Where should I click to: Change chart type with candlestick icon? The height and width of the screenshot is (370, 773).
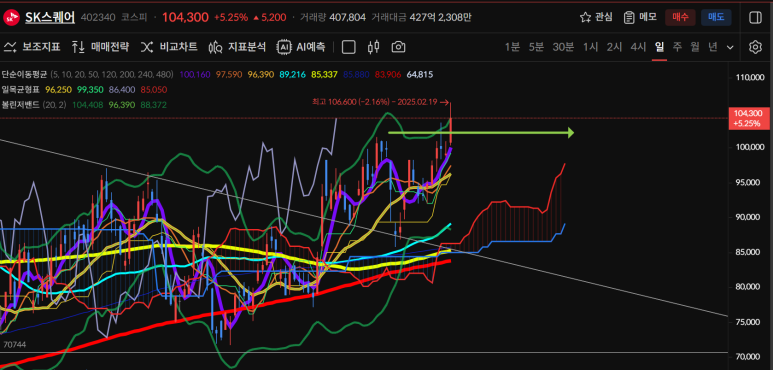(x=374, y=47)
